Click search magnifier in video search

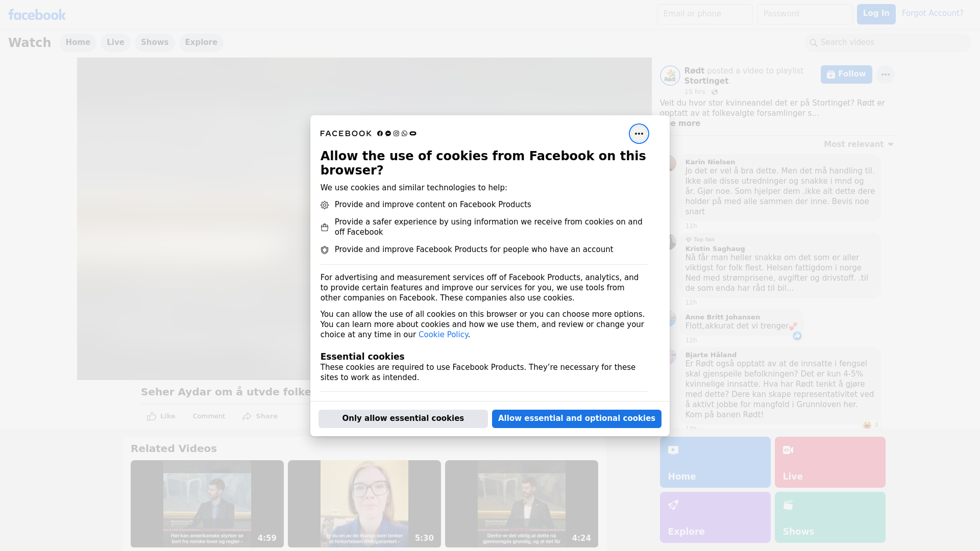click(814, 43)
